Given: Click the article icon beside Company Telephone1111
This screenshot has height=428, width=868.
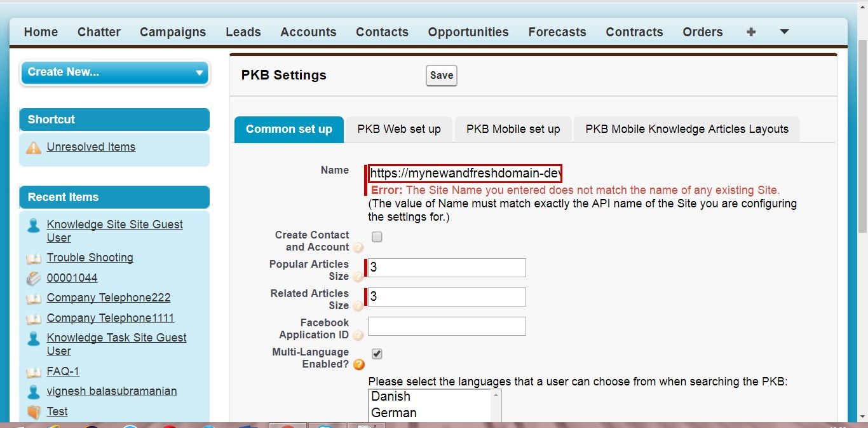Looking at the screenshot, I should click(x=34, y=319).
